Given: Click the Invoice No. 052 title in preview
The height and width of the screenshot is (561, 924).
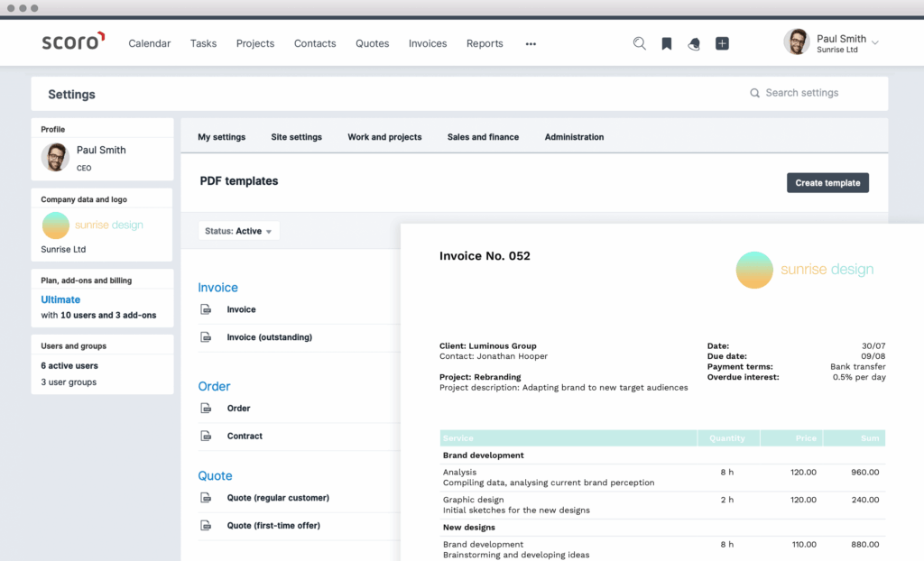Looking at the screenshot, I should tap(485, 256).
